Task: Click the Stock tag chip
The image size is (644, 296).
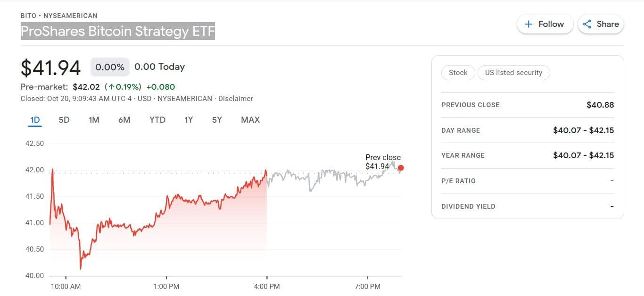Action: 458,73
